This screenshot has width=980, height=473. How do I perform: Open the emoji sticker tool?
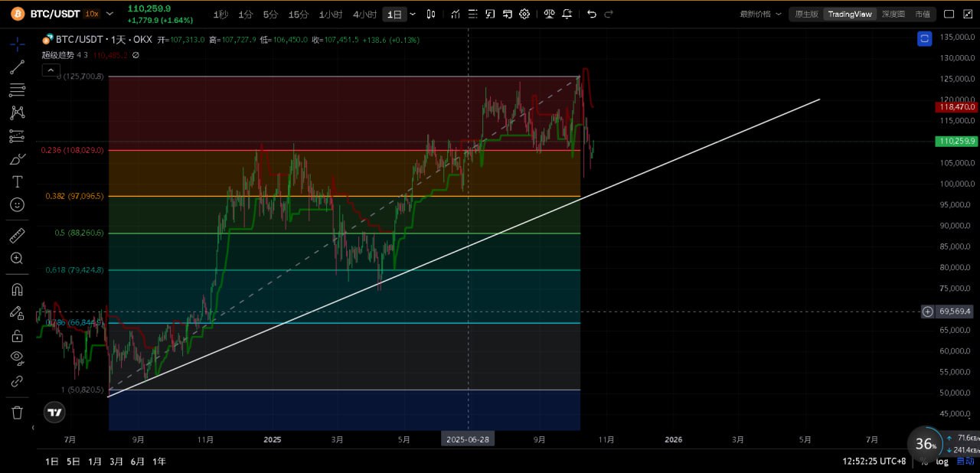tap(17, 204)
